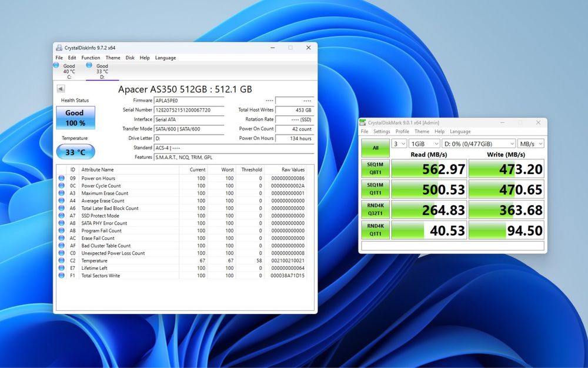This screenshot has width=588, height=368.
Task: Click raw value 000038A71D15
Action: (x=288, y=276)
